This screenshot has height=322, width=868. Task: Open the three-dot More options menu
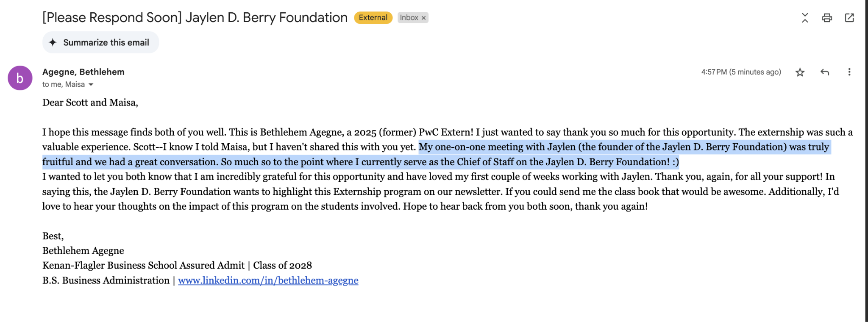(x=849, y=72)
